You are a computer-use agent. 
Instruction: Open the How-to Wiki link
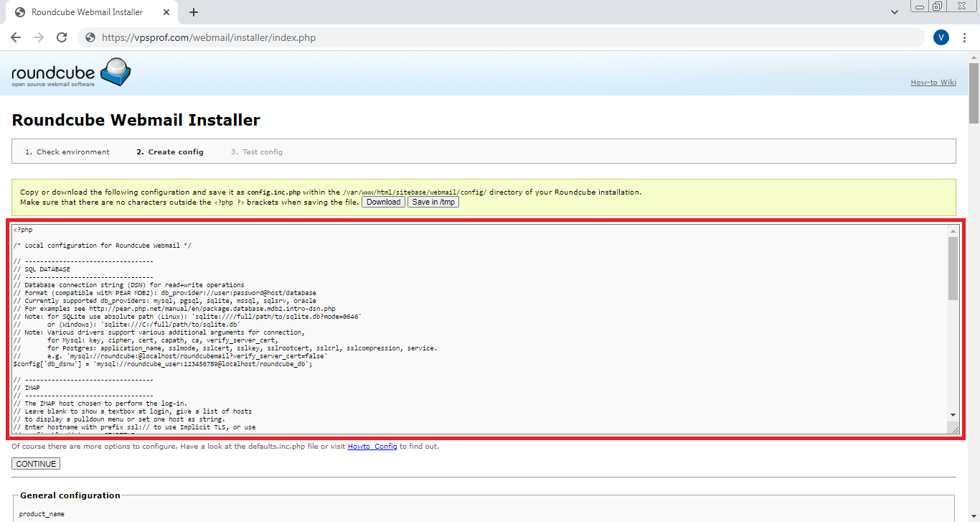[x=933, y=82]
